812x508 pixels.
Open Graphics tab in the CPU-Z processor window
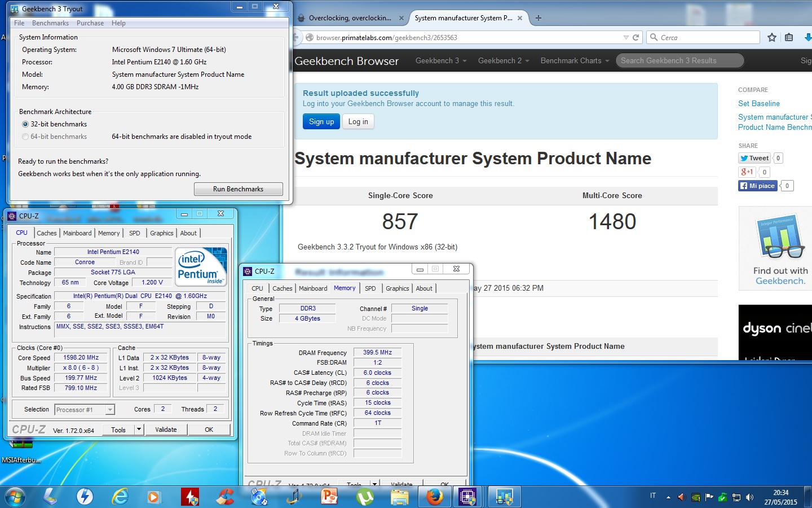(162, 233)
